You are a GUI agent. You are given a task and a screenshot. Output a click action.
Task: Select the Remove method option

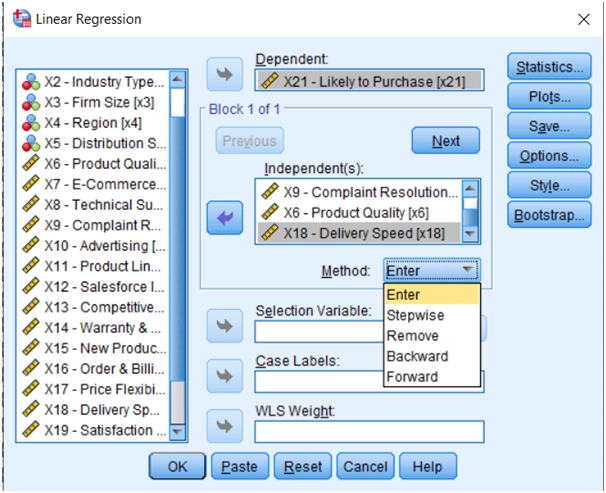click(412, 336)
